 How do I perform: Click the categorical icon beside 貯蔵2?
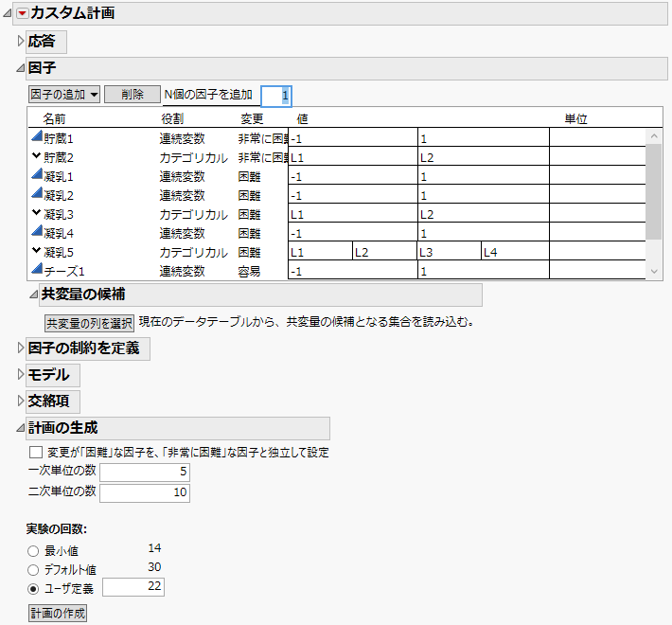(x=37, y=155)
